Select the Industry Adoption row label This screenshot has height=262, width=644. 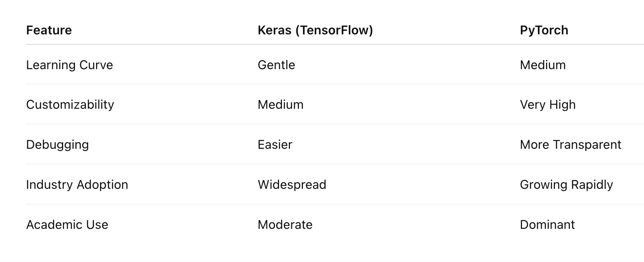pos(77,185)
